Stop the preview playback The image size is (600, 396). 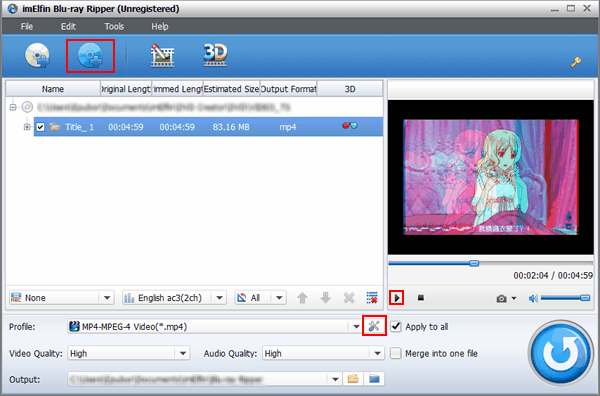tap(421, 297)
